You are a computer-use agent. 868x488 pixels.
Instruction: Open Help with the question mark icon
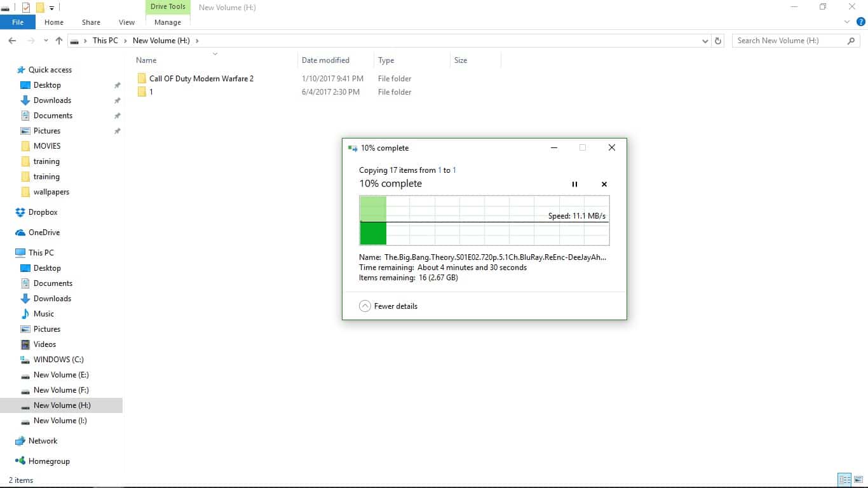(x=861, y=22)
